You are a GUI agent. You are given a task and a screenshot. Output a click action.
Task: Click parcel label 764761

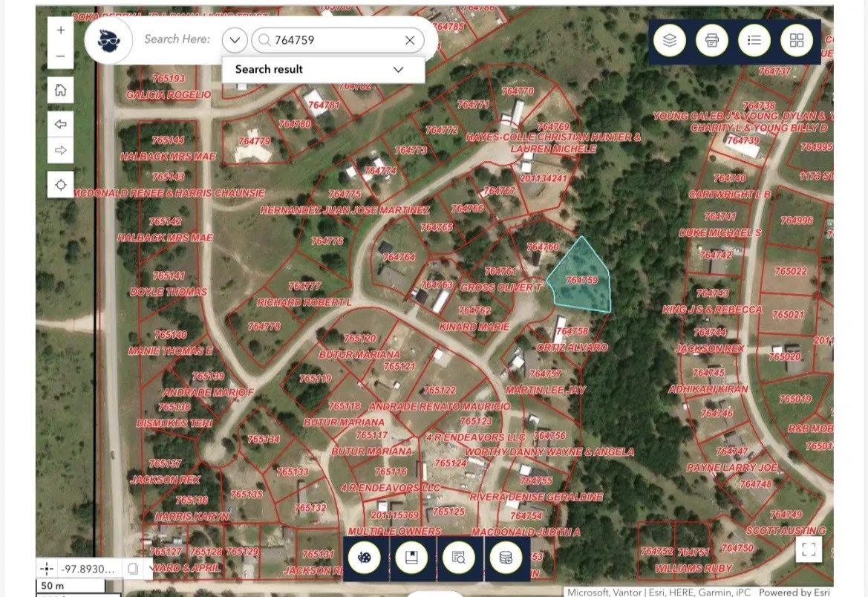[x=500, y=271]
